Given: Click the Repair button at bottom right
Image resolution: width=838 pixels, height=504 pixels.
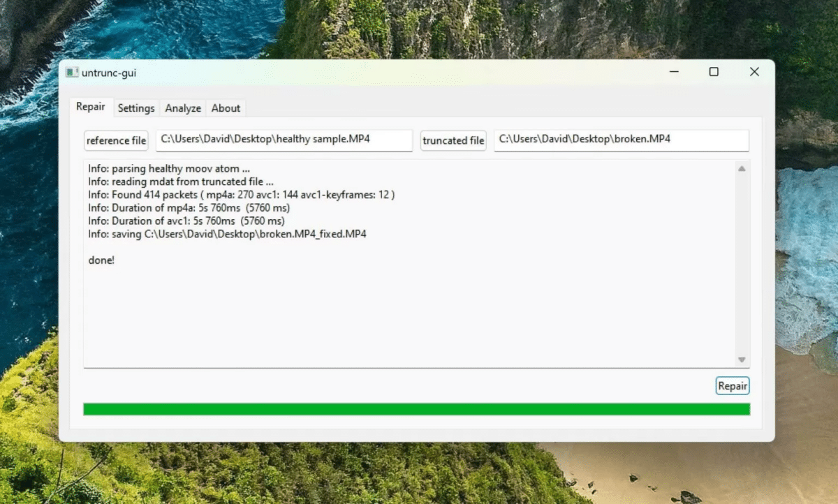Looking at the screenshot, I should point(733,386).
